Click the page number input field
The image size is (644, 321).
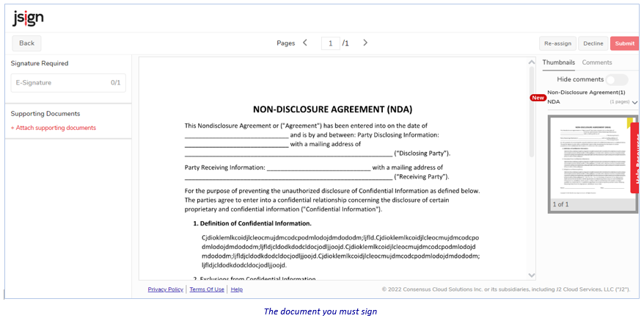[x=331, y=43]
